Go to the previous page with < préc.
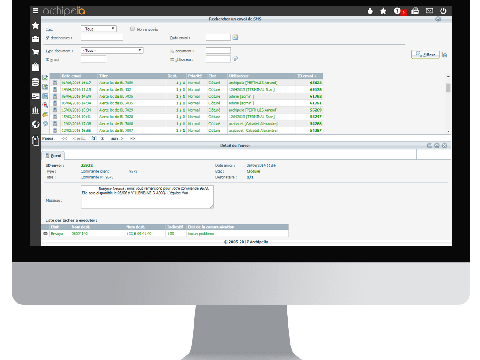The width and height of the screenshot is (480, 360). (79, 138)
